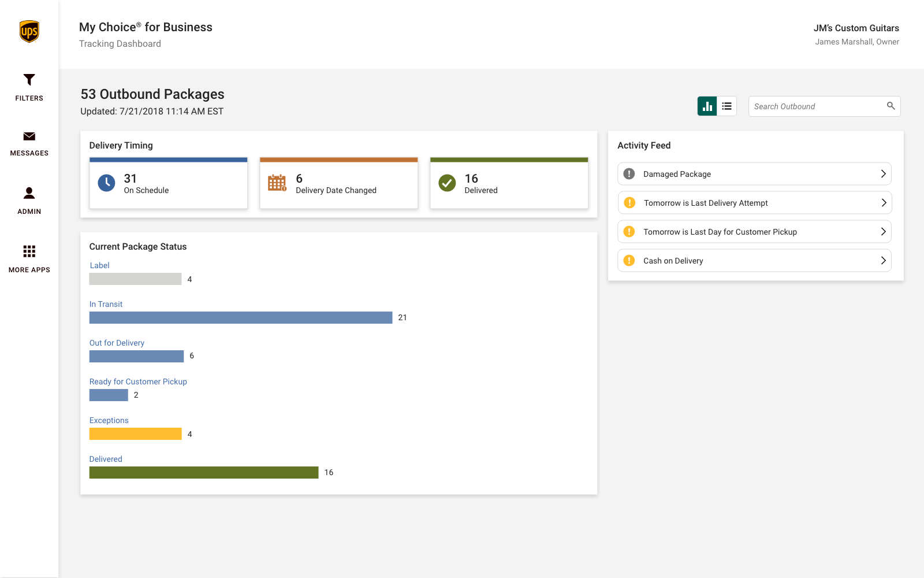The width and height of the screenshot is (924, 578).
Task: Open Tomorrow is Last Day for Customer Pickup
Action: pyautogui.click(x=720, y=232)
